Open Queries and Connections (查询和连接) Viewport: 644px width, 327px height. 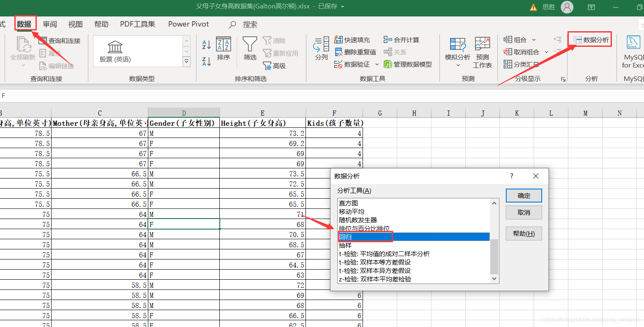[x=60, y=41]
